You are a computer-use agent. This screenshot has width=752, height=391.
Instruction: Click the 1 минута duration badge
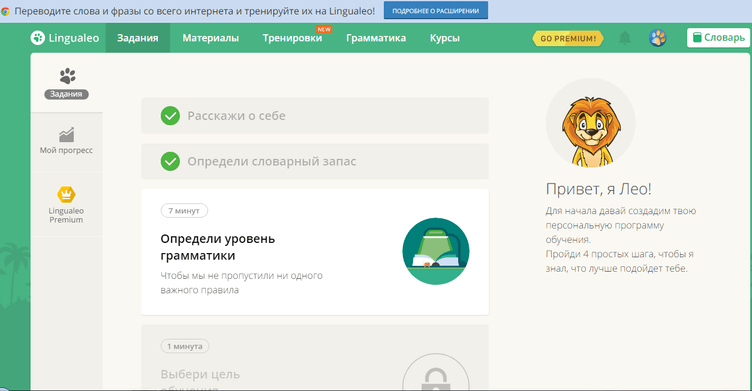click(185, 346)
